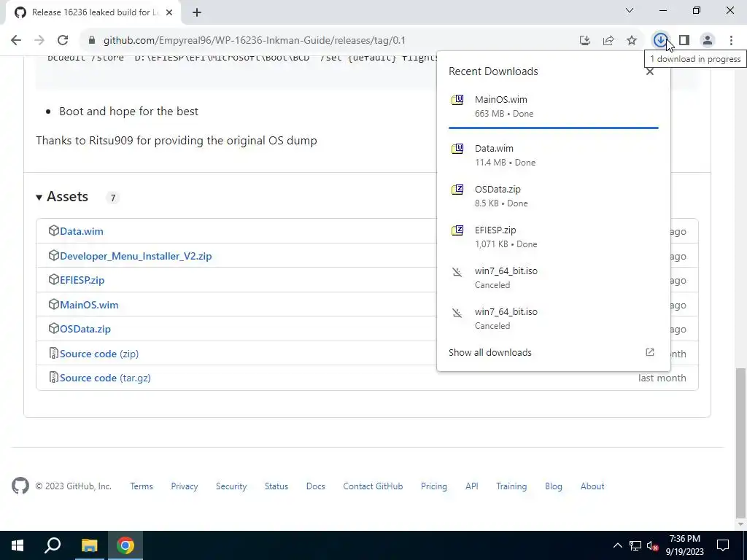This screenshot has width=747, height=560.
Task: Open Chrome's three-dot menu
Action: pos(731,41)
